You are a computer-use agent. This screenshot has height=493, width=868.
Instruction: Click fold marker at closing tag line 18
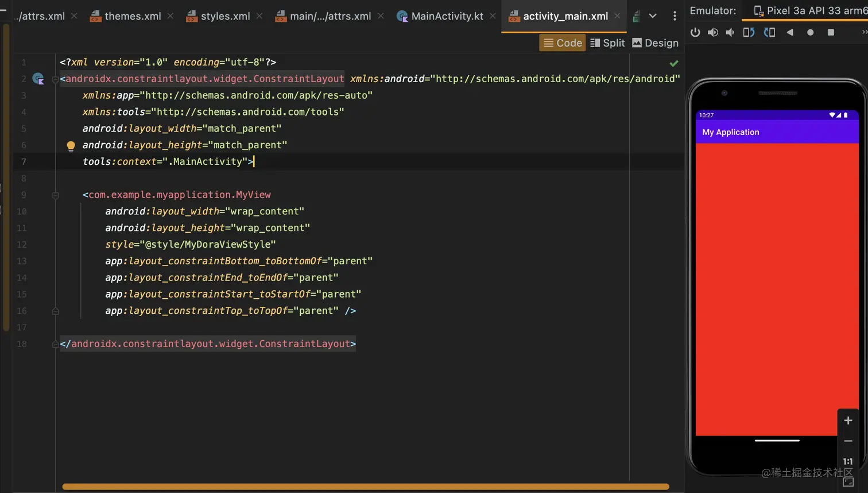pos(56,344)
